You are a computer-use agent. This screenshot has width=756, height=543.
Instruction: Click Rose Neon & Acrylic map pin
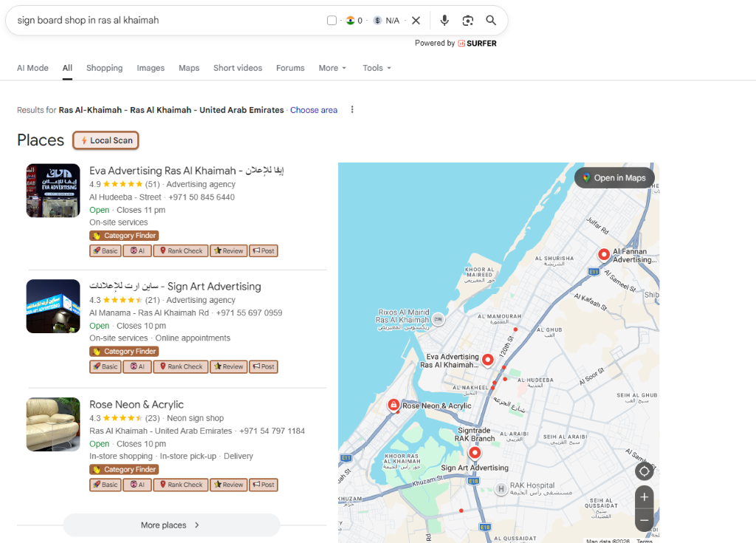pyautogui.click(x=394, y=404)
